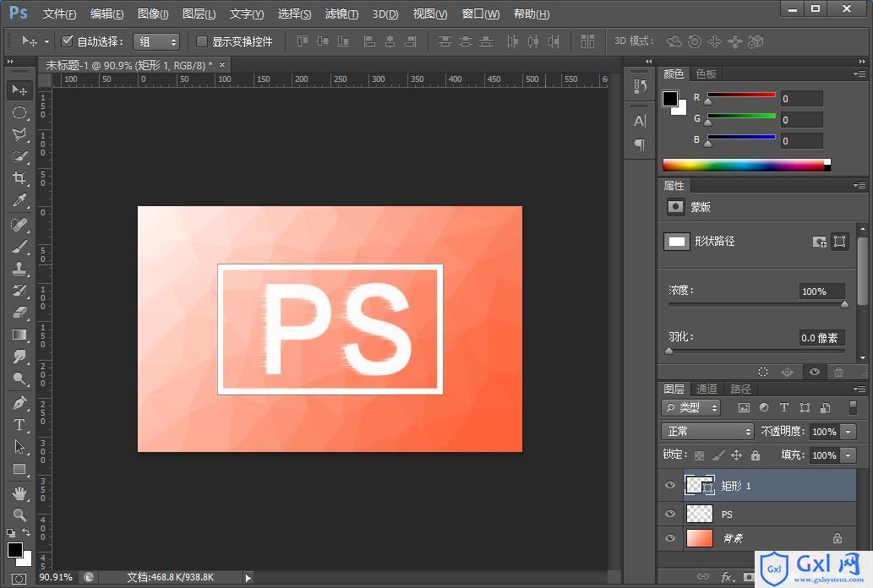
Task: Open the 属性 panel options menu
Action: (x=859, y=185)
